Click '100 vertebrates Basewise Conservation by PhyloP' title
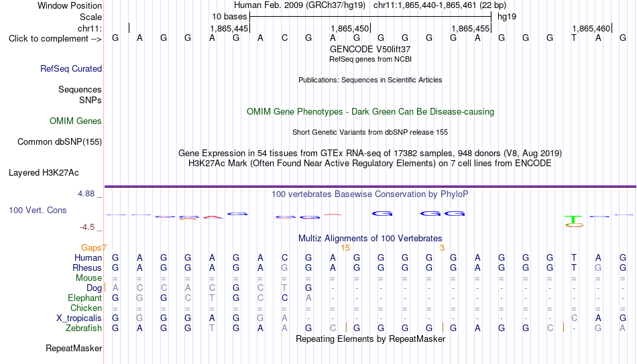 pos(370,194)
